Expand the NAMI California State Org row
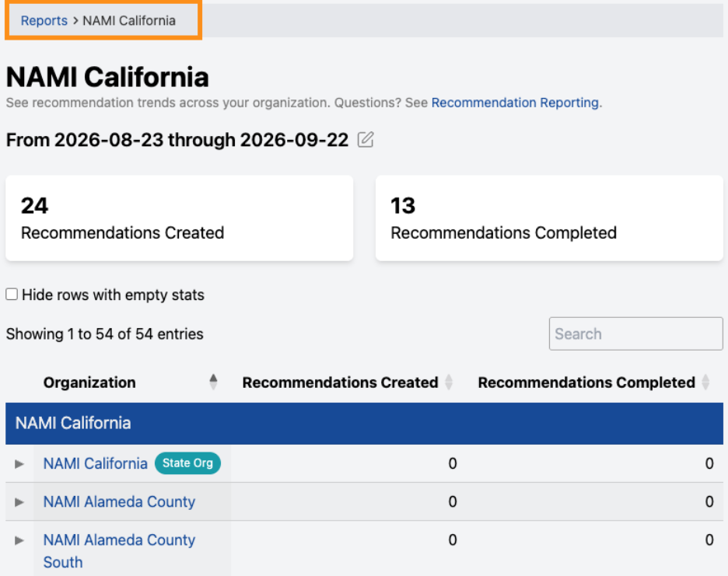The image size is (728, 576). point(19,464)
